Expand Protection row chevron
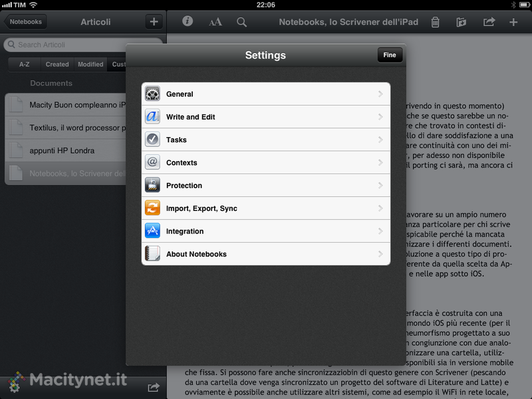The image size is (532, 399). coord(380,186)
